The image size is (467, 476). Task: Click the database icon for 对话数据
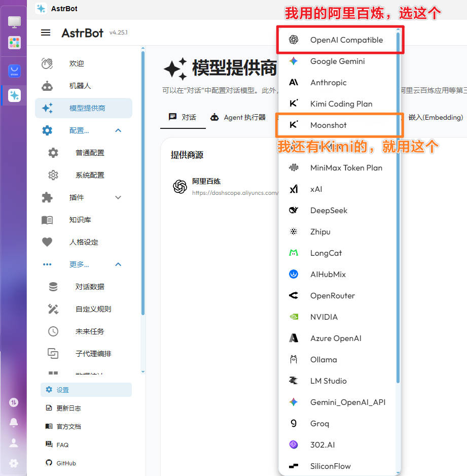[x=53, y=287]
